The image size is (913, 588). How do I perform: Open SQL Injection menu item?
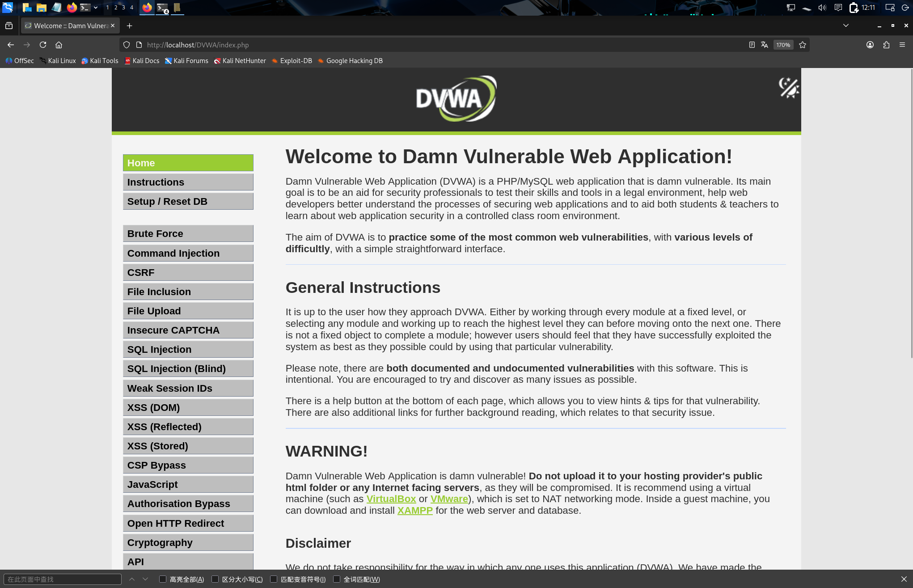tap(188, 349)
